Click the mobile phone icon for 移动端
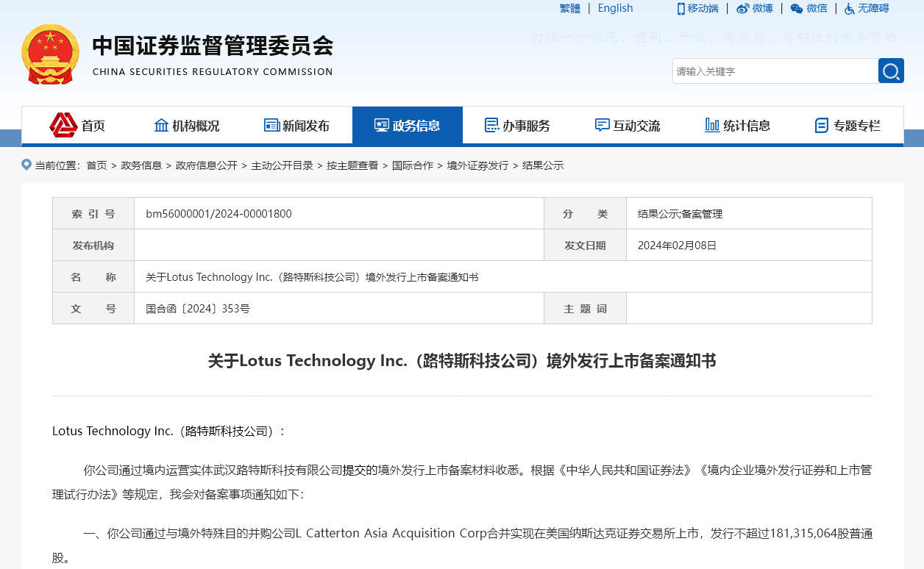The height and width of the screenshot is (569, 924). tap(681, 8)
